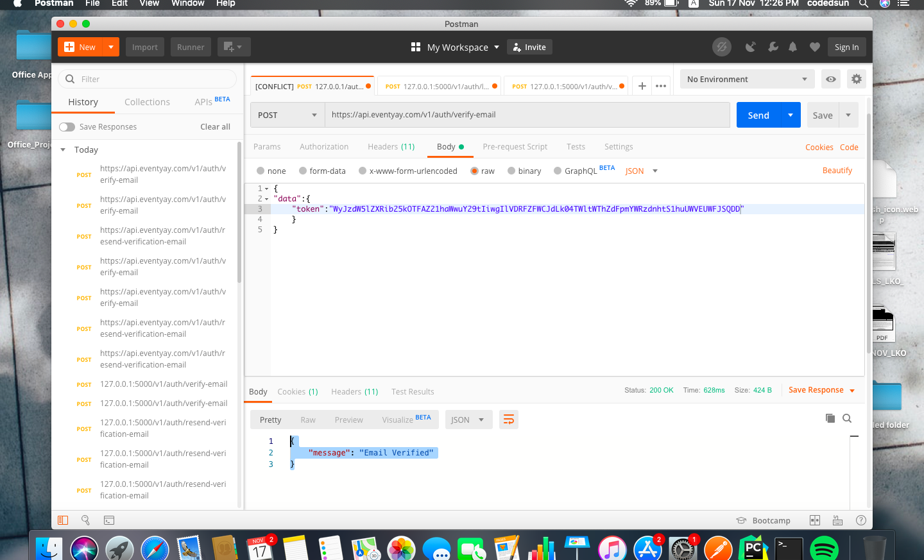Click Clear all in History

point(215,126)
